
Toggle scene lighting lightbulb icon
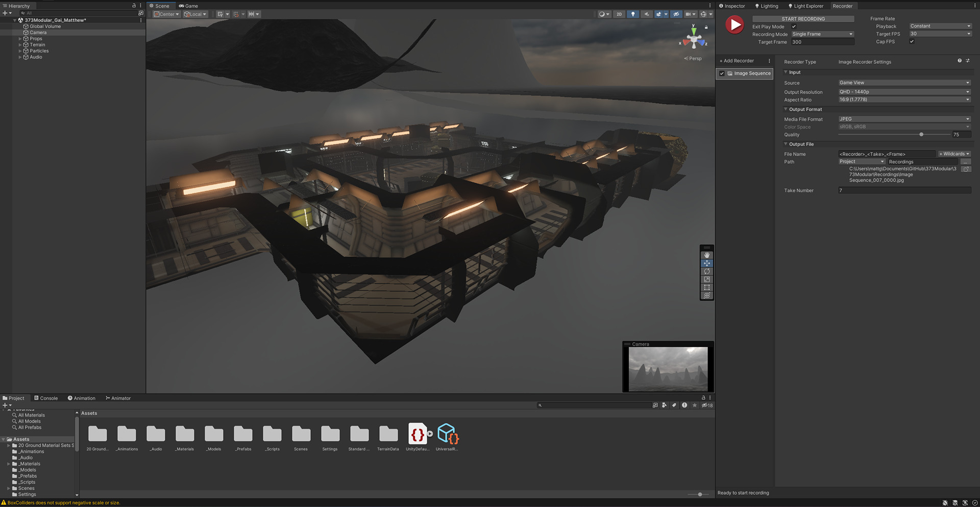tap(633, 14)
